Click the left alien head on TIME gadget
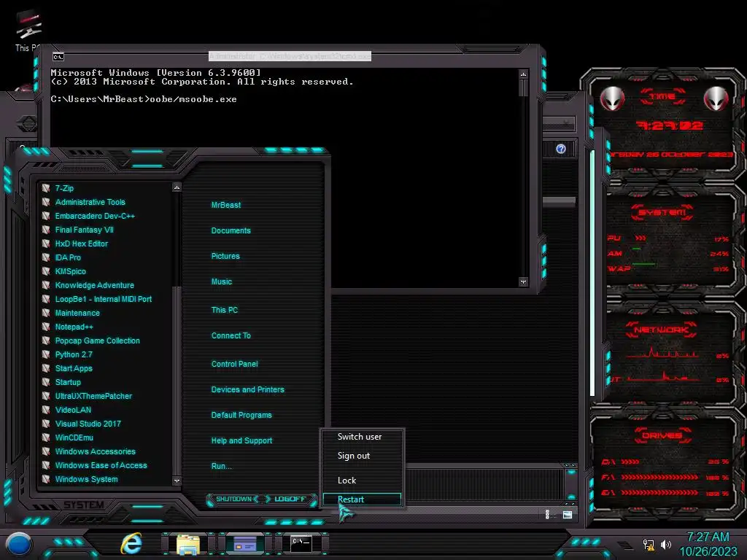Screen dimensions: 747x560 click(x=612, y=99)
